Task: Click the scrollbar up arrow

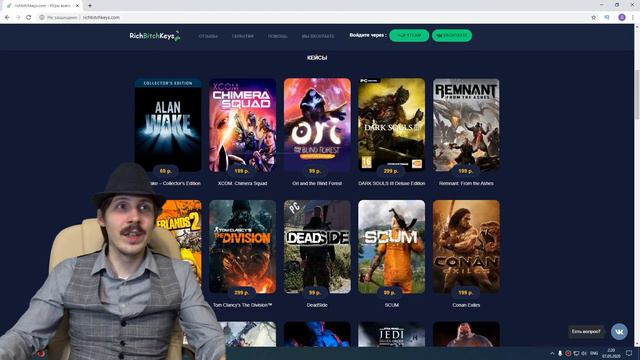Action: (x=637, y=27)
